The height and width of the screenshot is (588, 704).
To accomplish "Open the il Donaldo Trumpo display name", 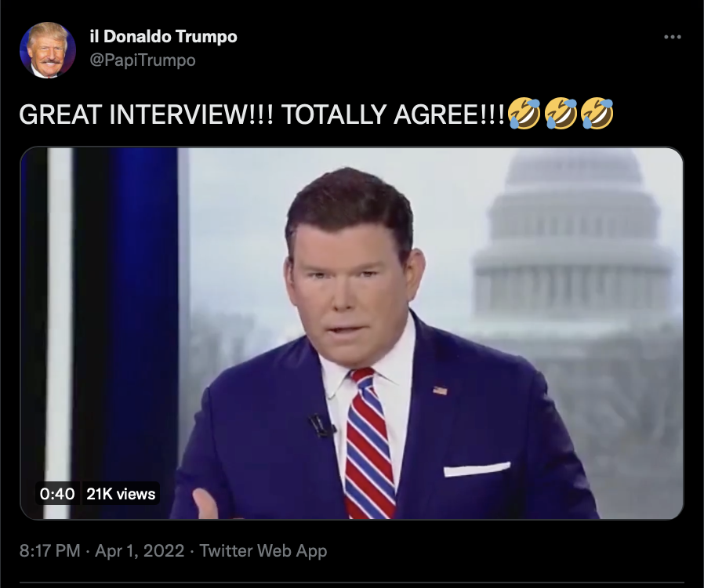I will click(163, 36).
